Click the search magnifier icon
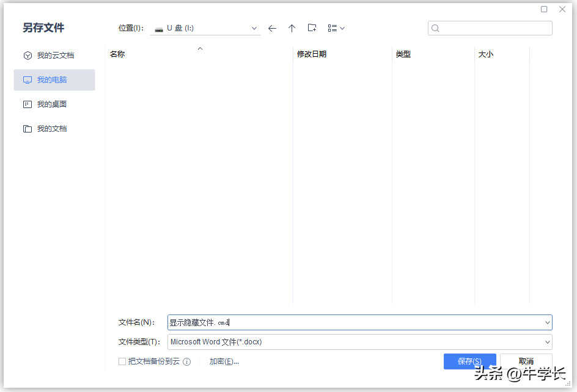Screen dimensions: 577x392 point(435,28)
